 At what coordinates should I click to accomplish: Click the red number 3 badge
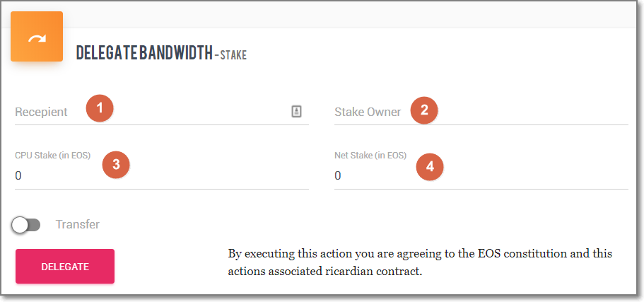click(116, 164)
